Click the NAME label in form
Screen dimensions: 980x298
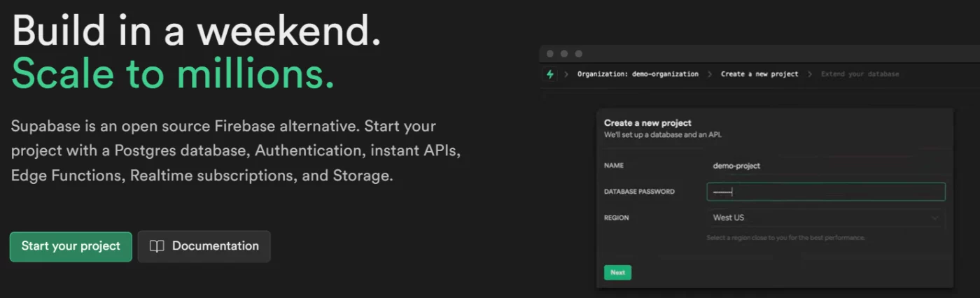click(614, 166)
